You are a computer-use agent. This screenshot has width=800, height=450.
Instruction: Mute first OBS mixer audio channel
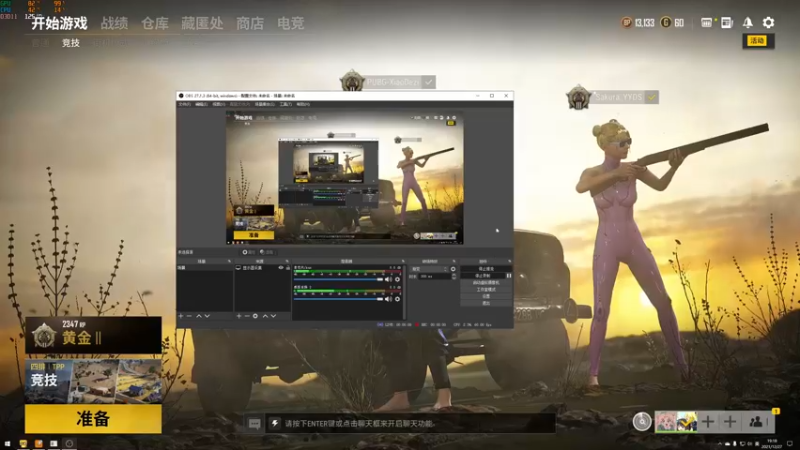pyautogui.click(x=388, y=280)
